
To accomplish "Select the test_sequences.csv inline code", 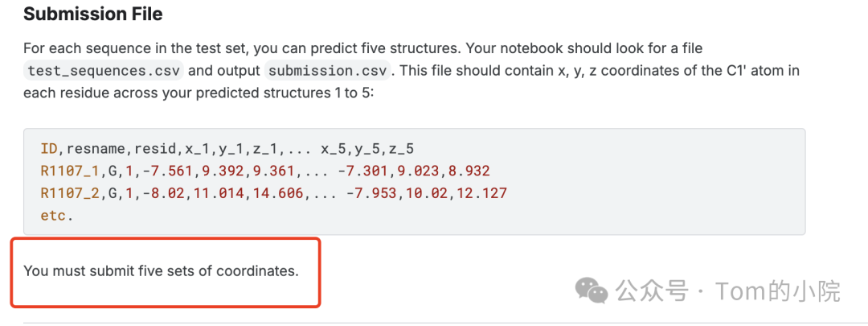I will [104, 71].
